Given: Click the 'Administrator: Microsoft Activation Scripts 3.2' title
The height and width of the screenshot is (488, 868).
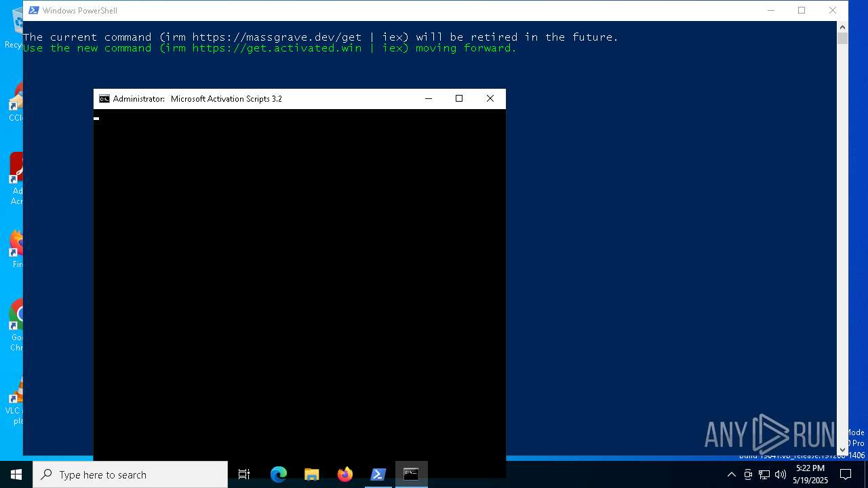Looking at the screenshot, I should 197,99.
